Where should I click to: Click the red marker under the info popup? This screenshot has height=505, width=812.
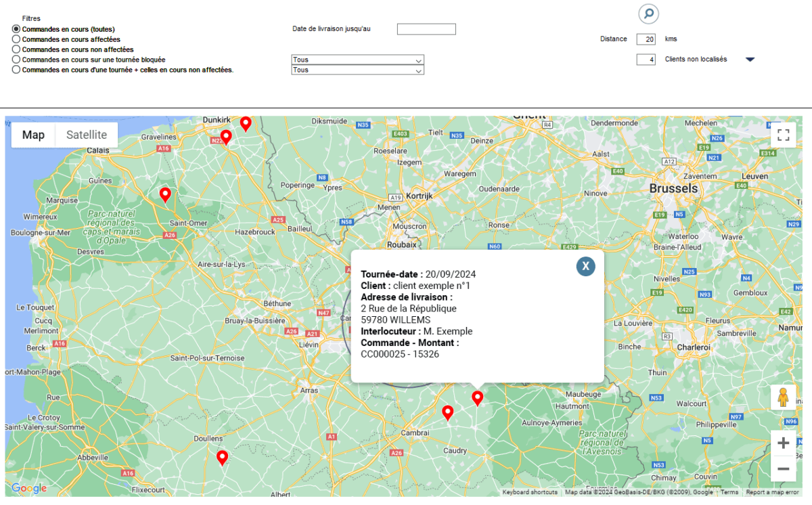pyautogui.click(x=478, y=399)
